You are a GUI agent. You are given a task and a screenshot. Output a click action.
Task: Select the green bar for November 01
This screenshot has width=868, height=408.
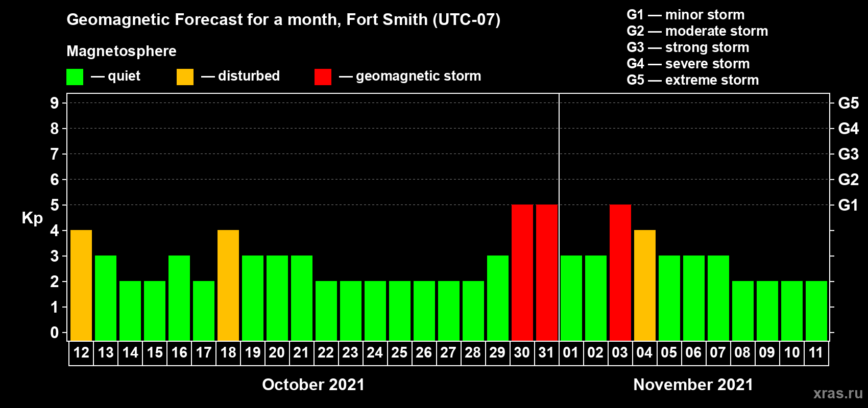[571, 298]
